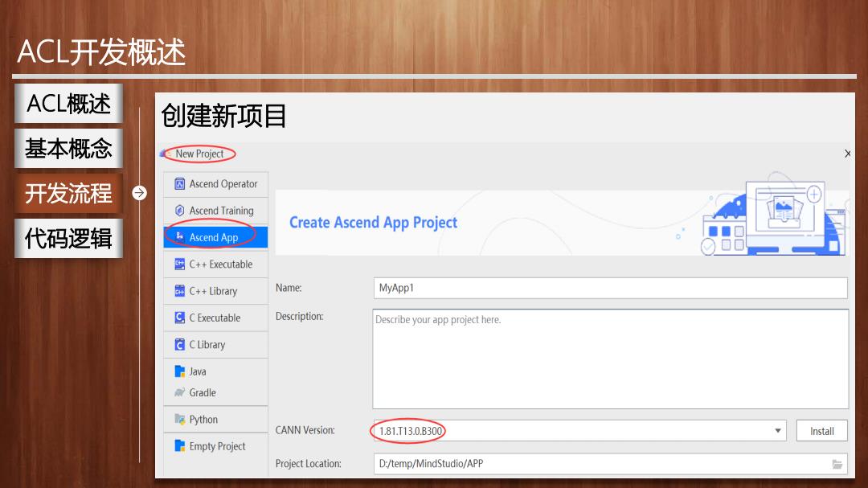Select Empty Project type
This screenshot has height=488, width=868.
[x=216, y=446]
